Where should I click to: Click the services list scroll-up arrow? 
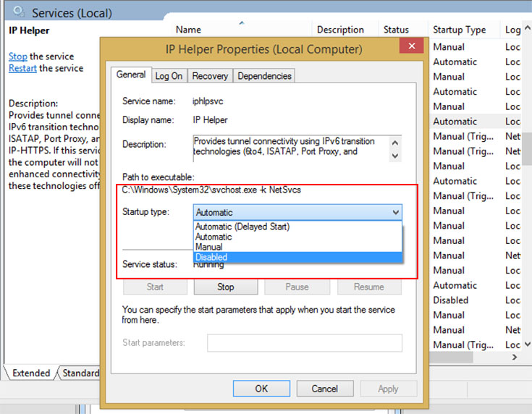(x=527, y=28)
